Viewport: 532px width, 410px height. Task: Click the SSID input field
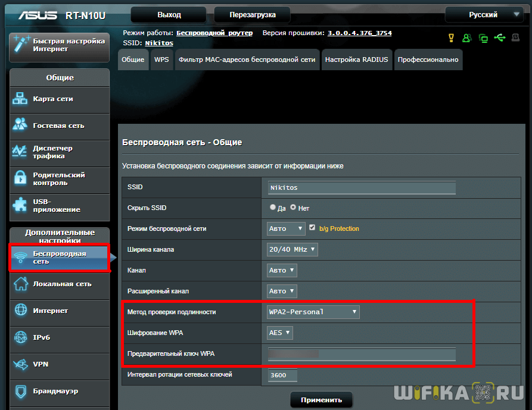[x=362, y=187]
